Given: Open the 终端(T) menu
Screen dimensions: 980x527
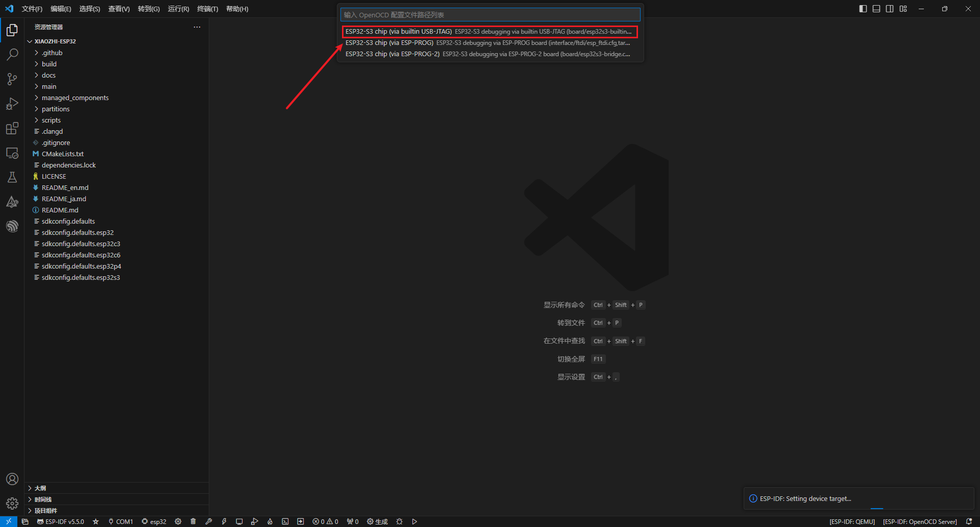Looking at the screenshot, I should tap(207, 9).
